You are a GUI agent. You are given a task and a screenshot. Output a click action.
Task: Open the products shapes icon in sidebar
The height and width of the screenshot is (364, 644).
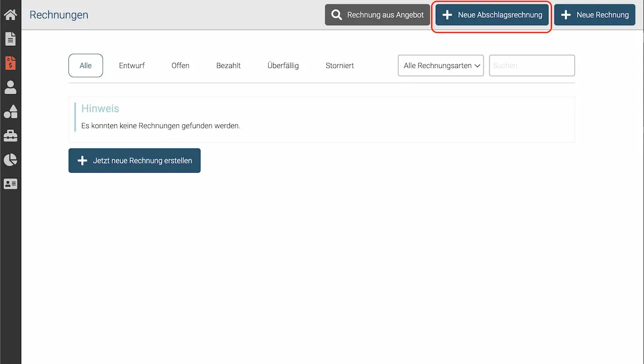click(x=10, y=111)
